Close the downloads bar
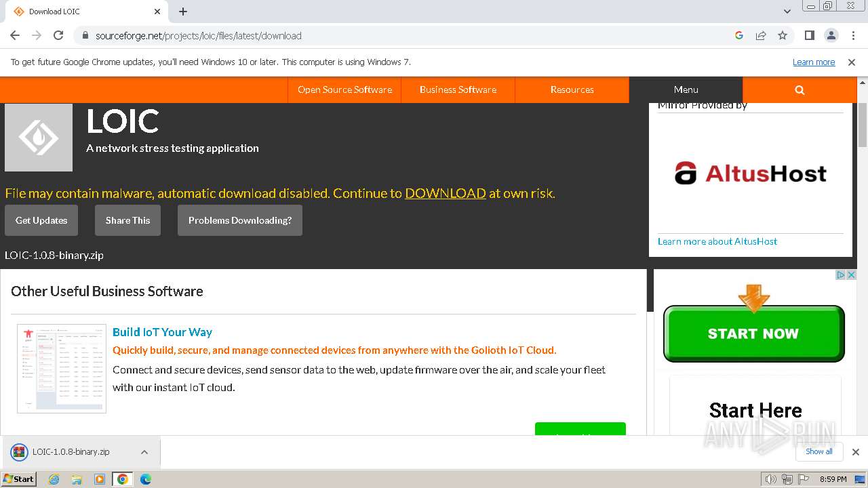The width and height of the screenshot is (868, 488). pyautogui.click(x=856, y=452)
